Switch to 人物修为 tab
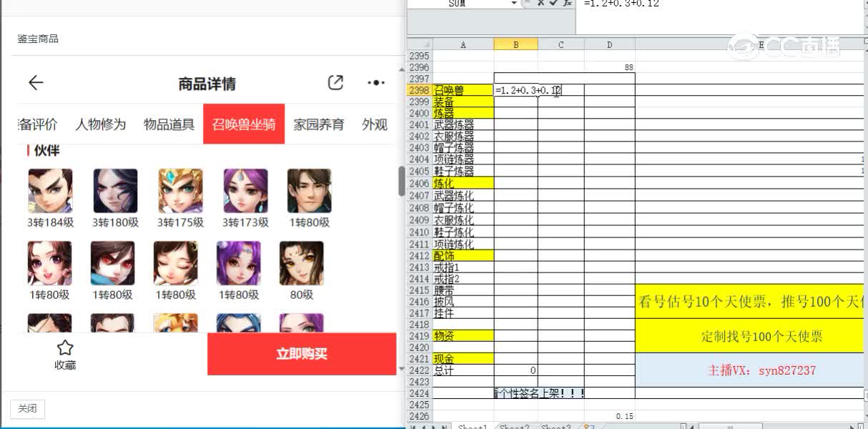 click(x=101, y=124)
